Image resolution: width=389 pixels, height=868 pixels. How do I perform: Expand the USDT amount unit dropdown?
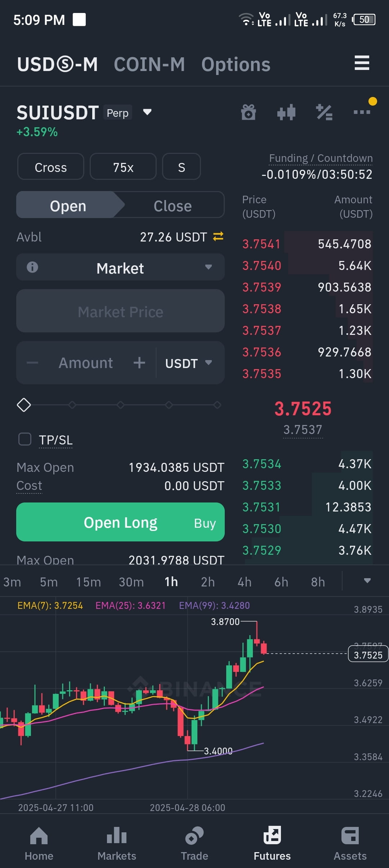(188, 363)
